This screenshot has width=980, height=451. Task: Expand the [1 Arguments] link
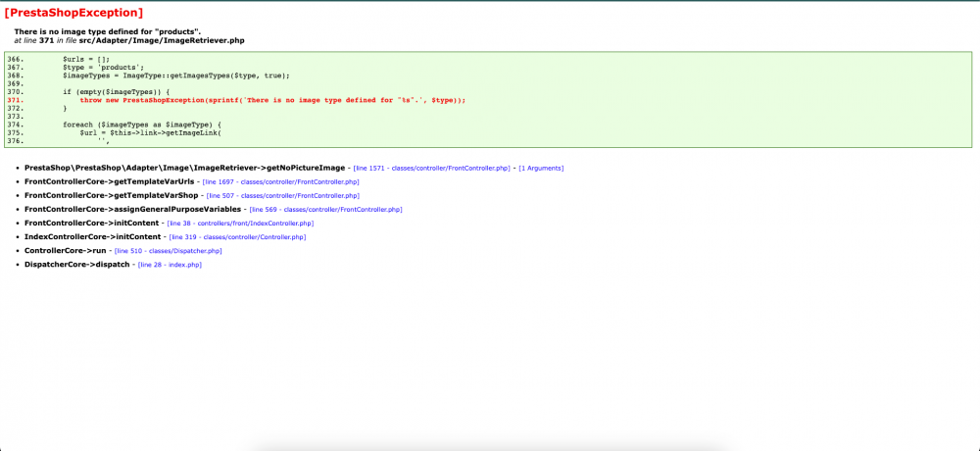point(541,169)
